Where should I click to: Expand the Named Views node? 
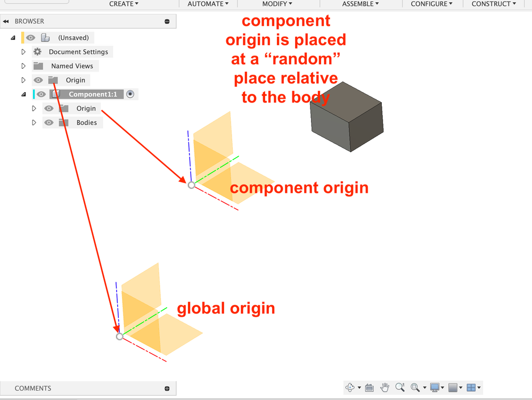pos(23,66)
